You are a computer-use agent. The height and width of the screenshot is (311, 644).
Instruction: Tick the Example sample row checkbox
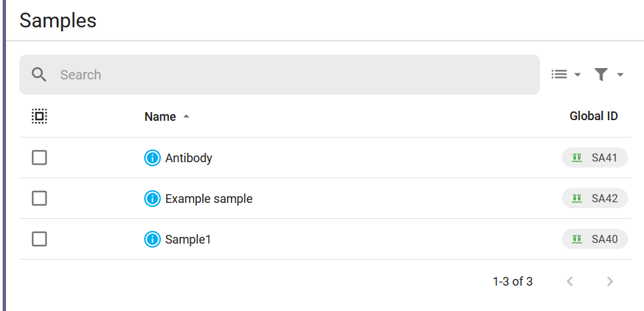(39, 198)
